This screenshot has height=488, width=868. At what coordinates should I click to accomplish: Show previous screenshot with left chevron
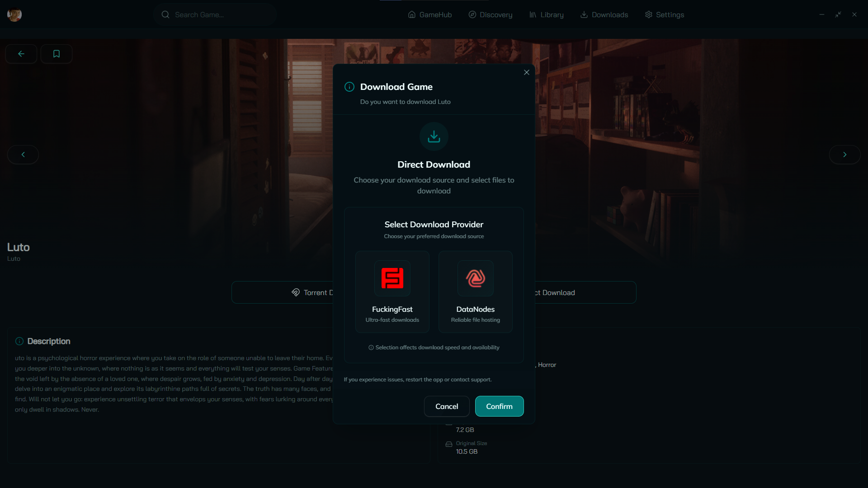(x=23, y=155)
